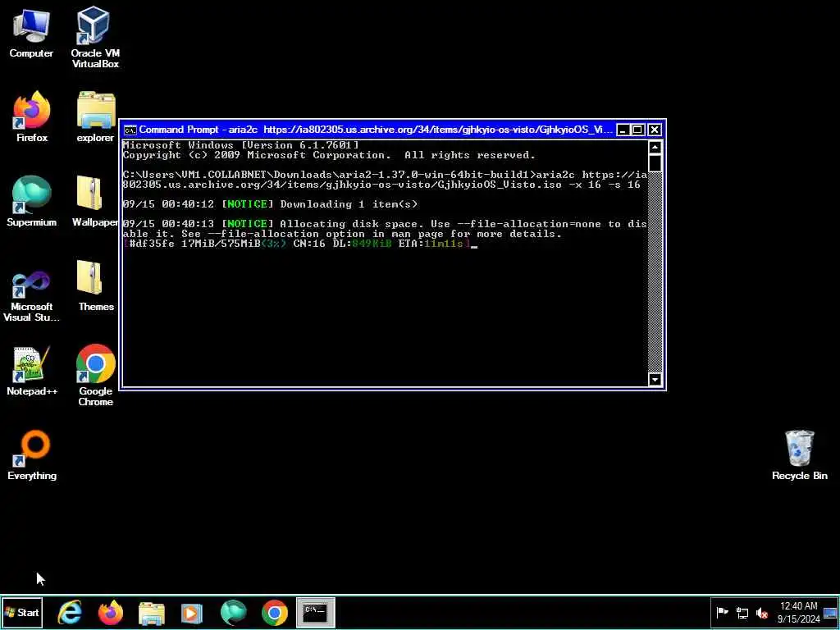Screen dimensions: 840x630
Task: Click the CN:16 connection count text
Action: pyautogui.click(x=309, y=244)
